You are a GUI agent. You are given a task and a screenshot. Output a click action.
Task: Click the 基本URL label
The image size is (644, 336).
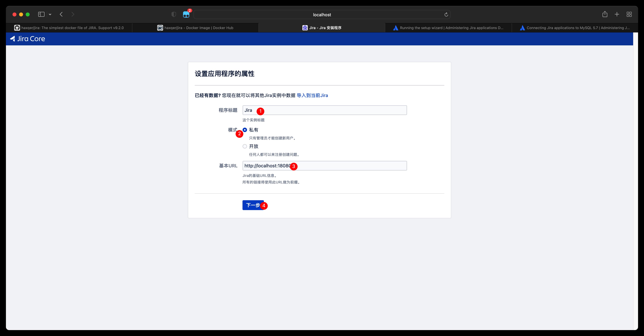[x=228, y=166]
